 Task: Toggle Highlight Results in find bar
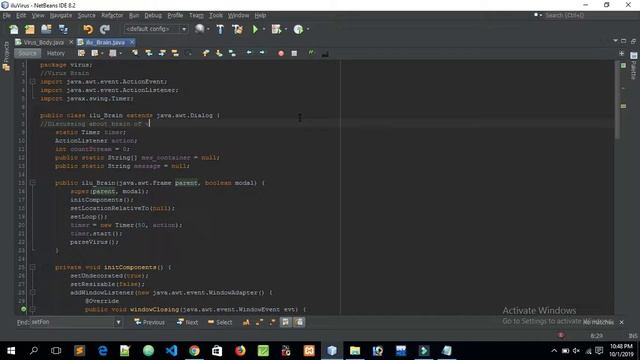click(286, 322)
